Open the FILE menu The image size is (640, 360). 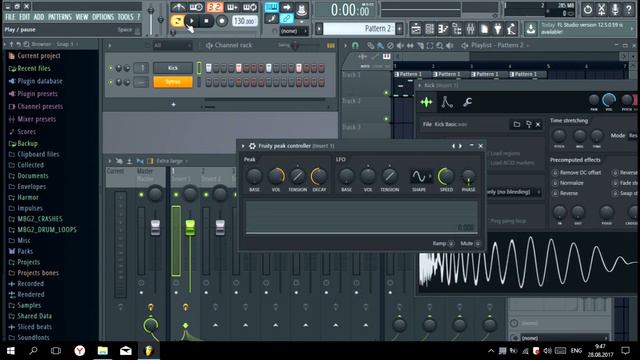pyautogui.click(x=10, y=17)
